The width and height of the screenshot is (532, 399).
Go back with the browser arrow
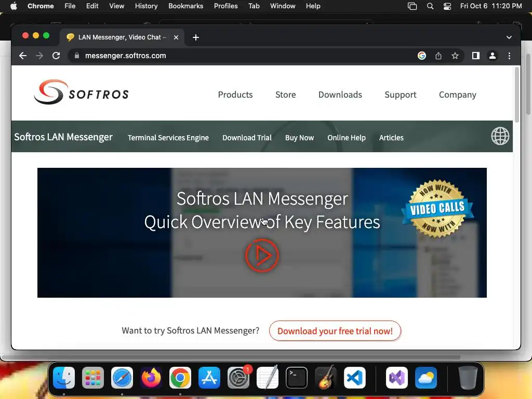[23, 56]
